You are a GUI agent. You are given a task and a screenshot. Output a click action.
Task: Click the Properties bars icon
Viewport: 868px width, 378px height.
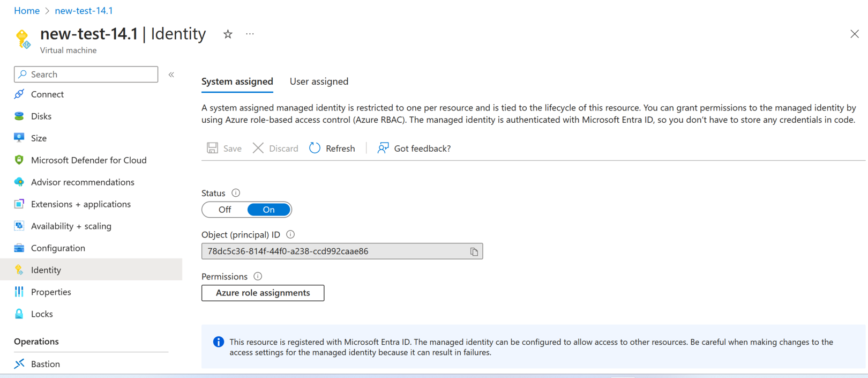coord(19,292)
